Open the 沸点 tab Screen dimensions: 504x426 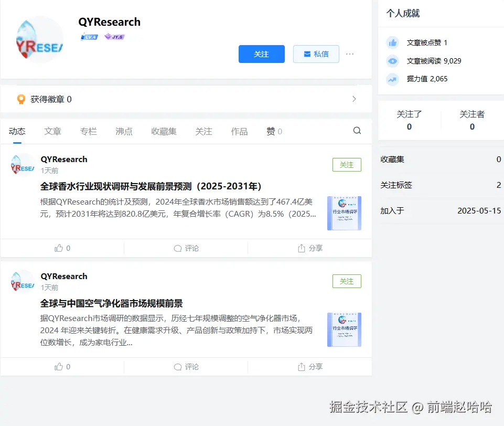point(124,131)
